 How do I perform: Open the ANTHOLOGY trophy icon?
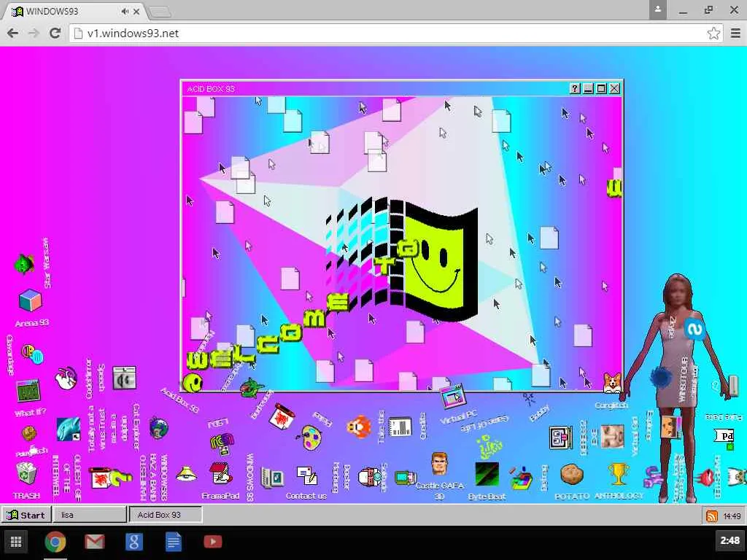[x=618, y=474]
